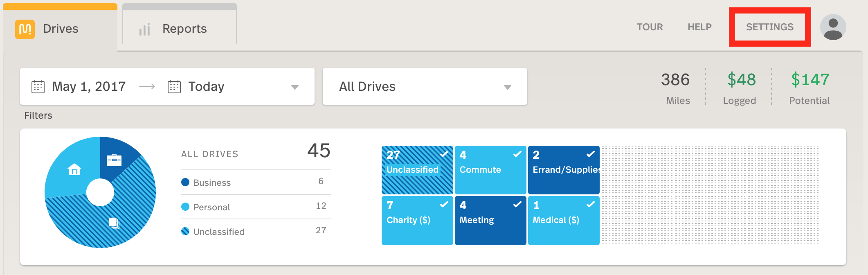Select the Unclassified row in legend

(x=256, y=232)
